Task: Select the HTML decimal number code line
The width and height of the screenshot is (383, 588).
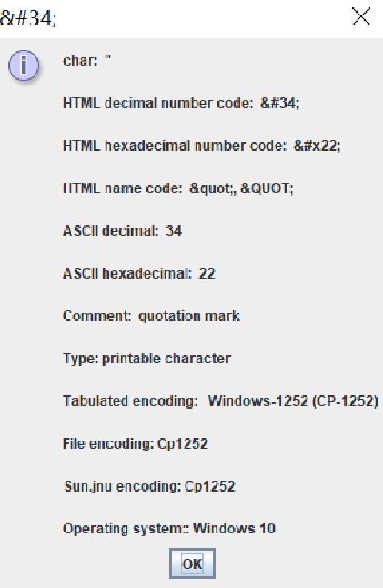Action: click(181, 103)
